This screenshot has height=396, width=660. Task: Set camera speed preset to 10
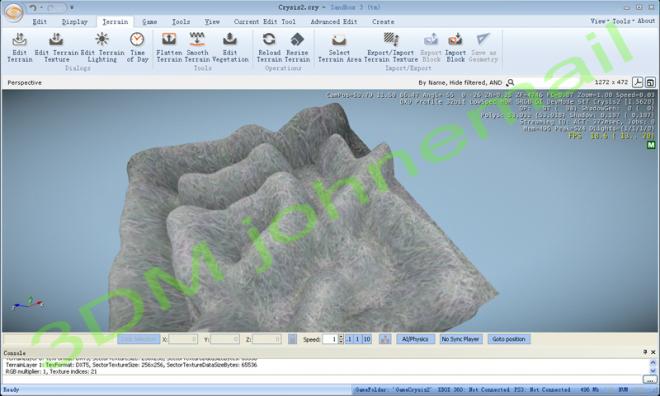click(x=367, y=339)
